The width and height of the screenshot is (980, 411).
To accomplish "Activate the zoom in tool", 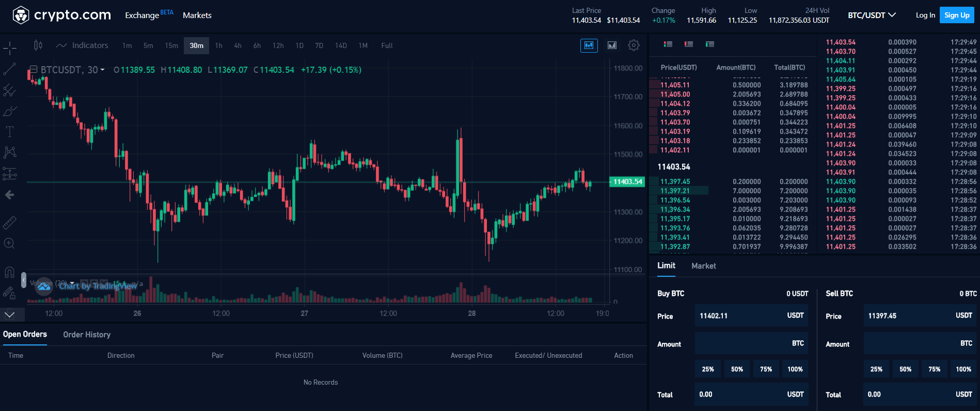I will coord(10,243).
